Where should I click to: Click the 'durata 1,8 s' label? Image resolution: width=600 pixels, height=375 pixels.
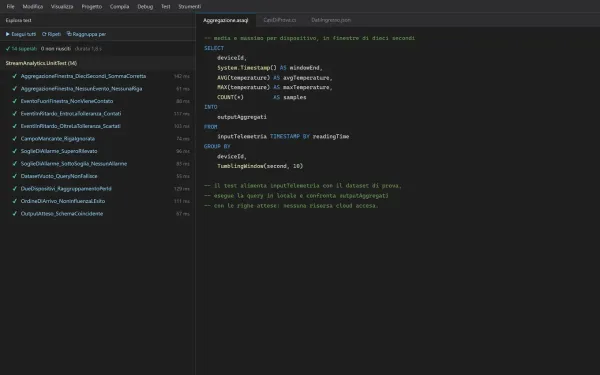pyautogui.click(x=88, y=49)
